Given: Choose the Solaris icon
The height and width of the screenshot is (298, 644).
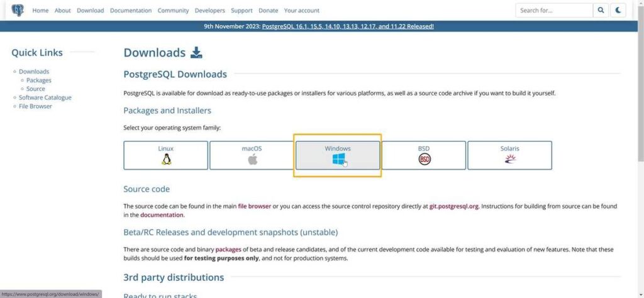Looking at the screenshot, I should coord(509,159).
